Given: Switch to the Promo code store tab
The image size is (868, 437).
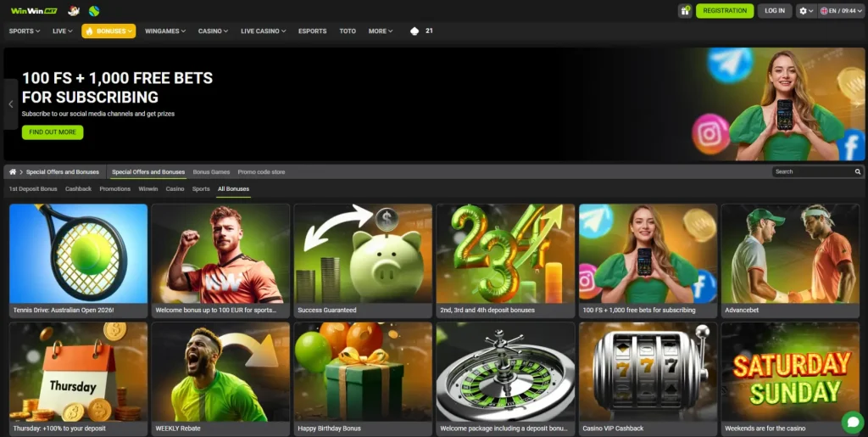Looking at the screenshot, I should [x=261, y=171].
